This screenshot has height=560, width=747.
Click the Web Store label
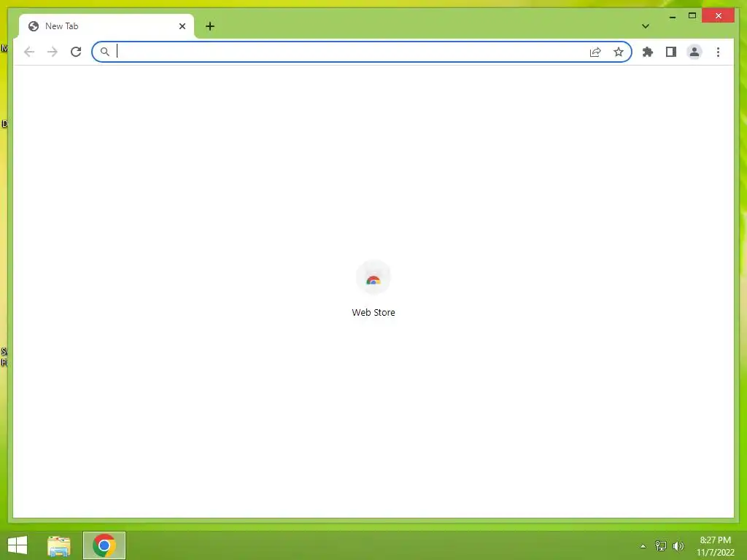click(373, 312)
